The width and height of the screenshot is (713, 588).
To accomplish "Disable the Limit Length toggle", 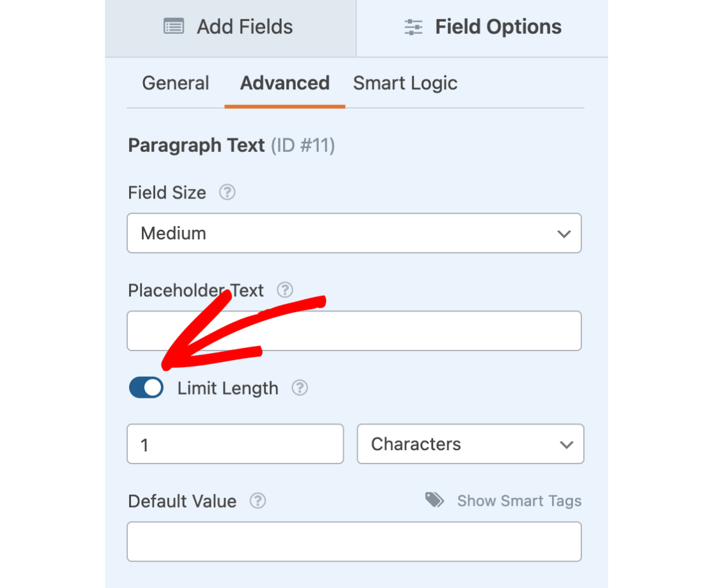I will (x=146, y=388).
